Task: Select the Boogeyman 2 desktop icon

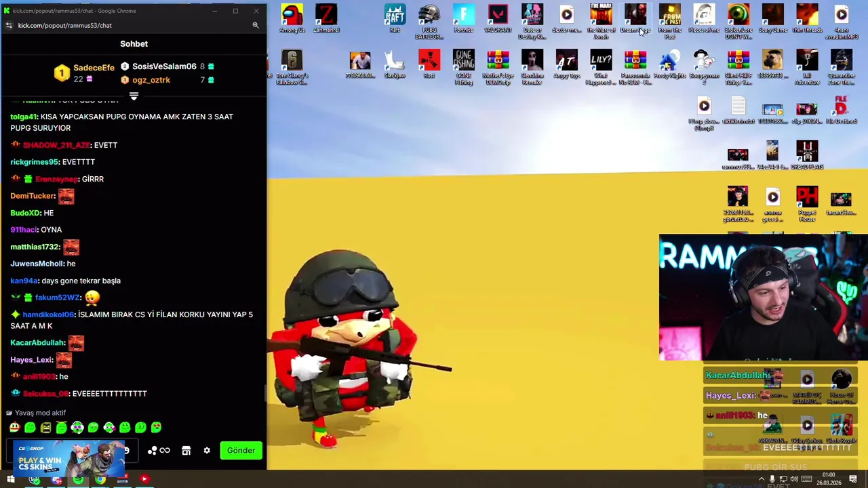Action: click(704, 67)
